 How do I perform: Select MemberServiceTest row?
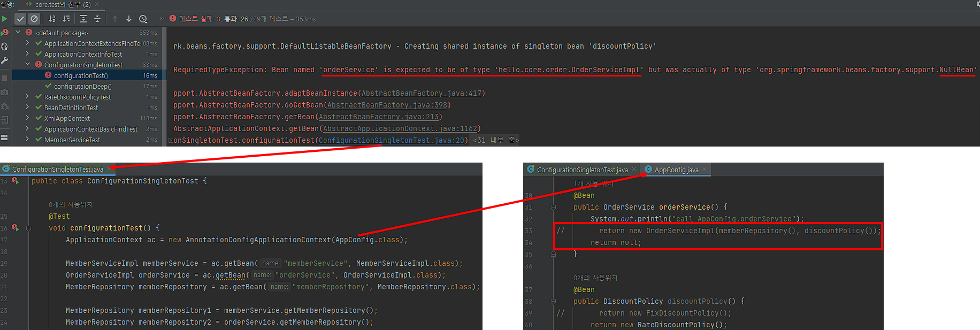(88, 140)
